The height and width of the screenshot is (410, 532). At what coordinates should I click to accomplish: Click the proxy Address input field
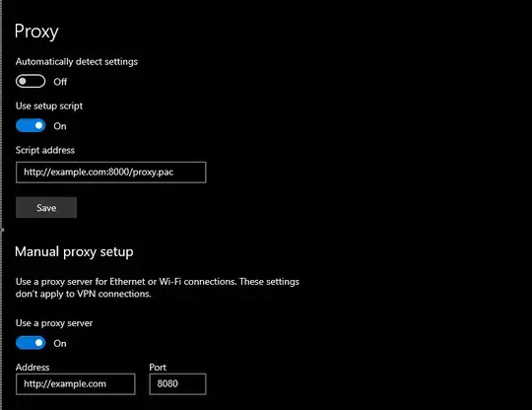(76, 383)
